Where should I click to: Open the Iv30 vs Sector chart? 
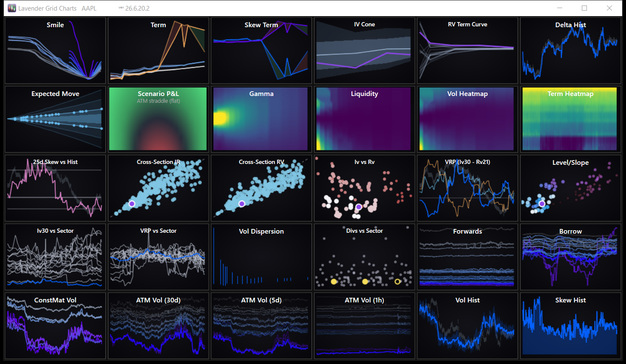(x=55, y=257)
